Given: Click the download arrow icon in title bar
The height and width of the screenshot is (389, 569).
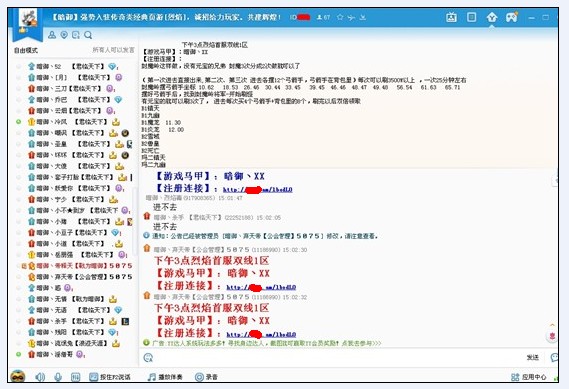Looking at the screenshot, I should 363,17.
